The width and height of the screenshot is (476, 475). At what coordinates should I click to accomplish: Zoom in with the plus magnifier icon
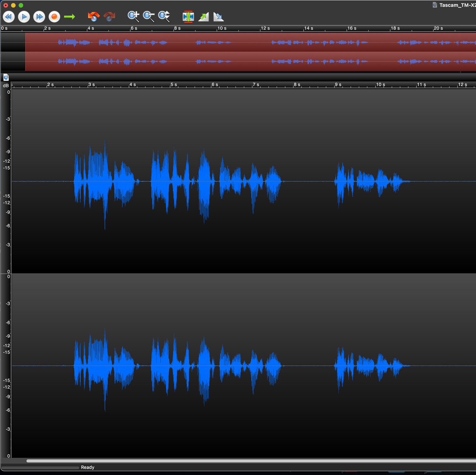[133, 17]
